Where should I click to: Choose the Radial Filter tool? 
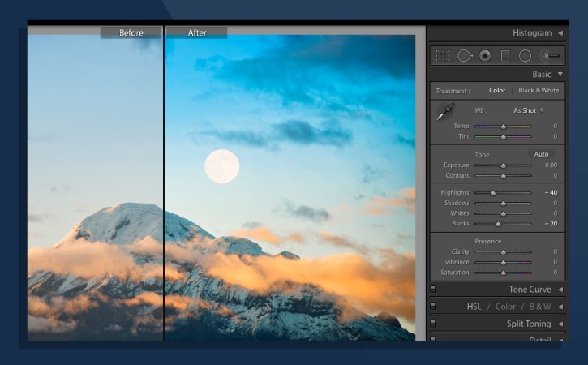point(525,56)
